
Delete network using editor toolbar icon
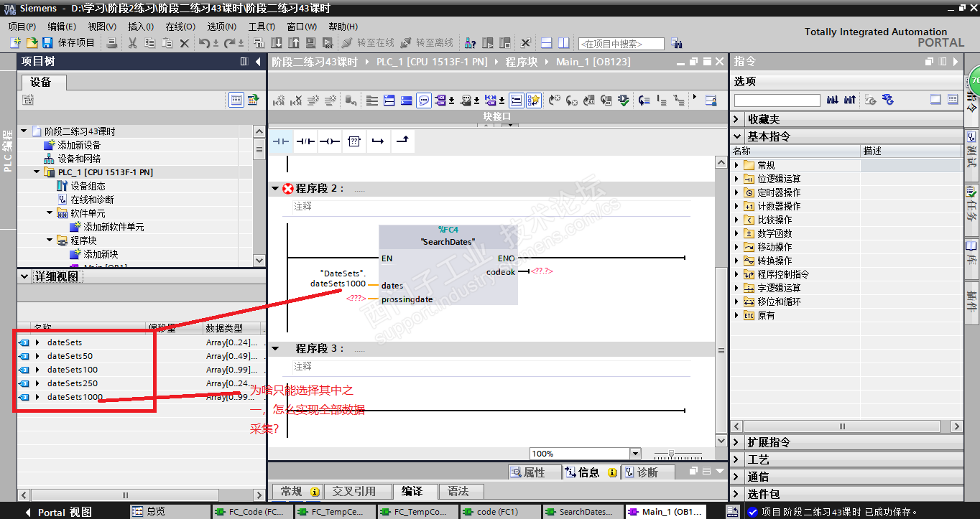point(295,100)
